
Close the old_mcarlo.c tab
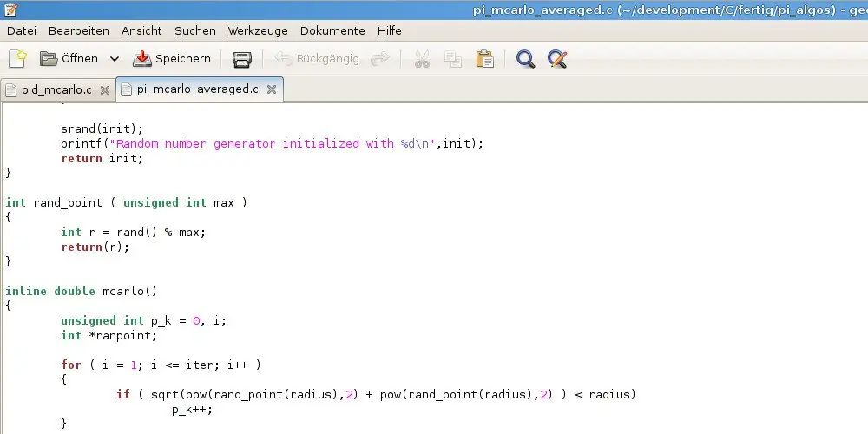tap(105, 90)
